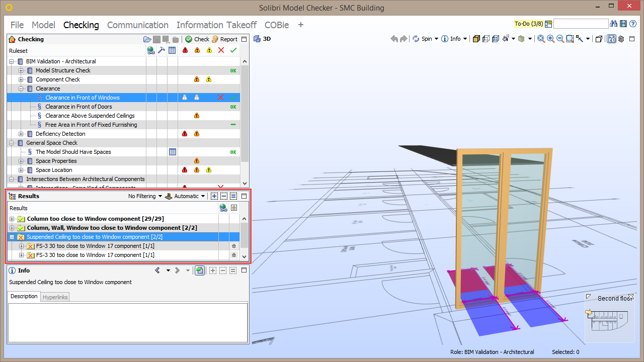Click the green accepted checkmark filter icon
This screenshot has height=362, width=644.
click(233, 50)
